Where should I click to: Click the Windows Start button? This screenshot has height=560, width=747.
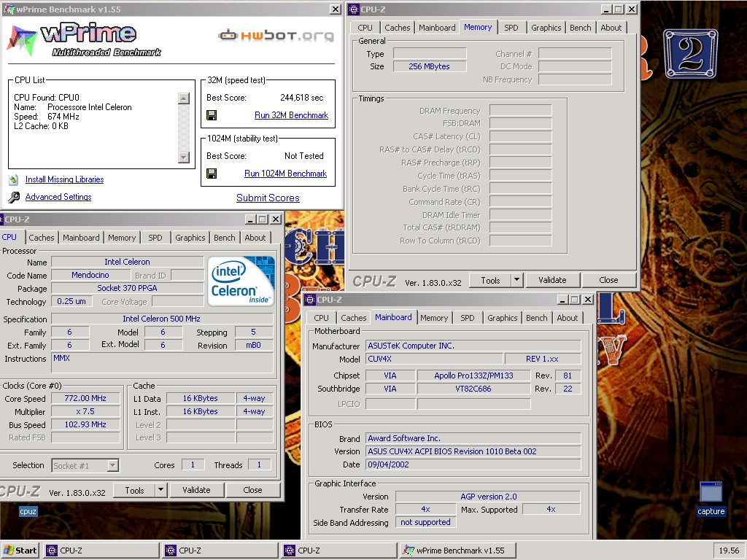tap(20, 551)
